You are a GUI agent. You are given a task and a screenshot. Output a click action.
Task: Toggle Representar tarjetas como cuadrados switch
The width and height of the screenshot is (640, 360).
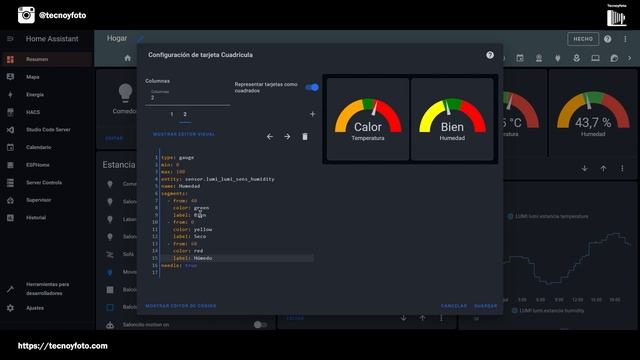[312, 87]
